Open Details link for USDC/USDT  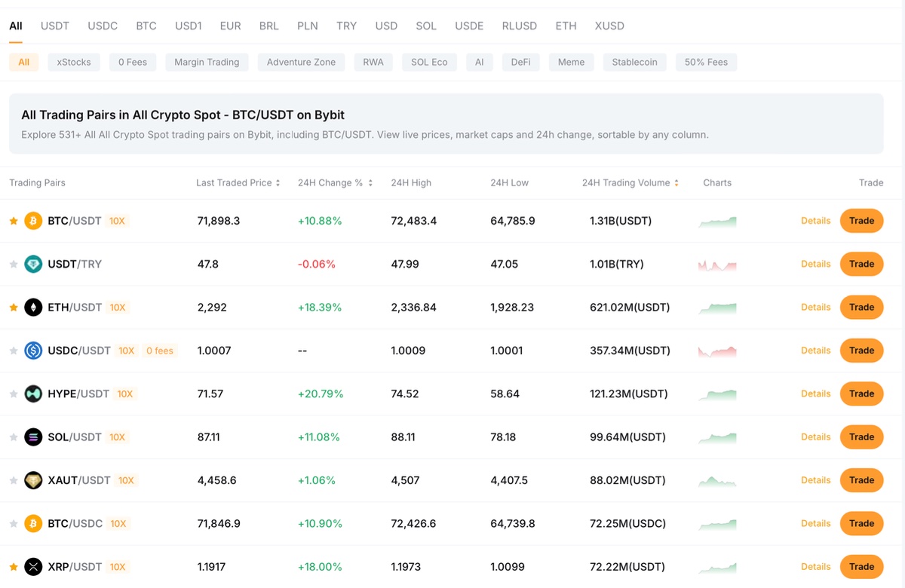pyautogui.click(x=816, y=351)
